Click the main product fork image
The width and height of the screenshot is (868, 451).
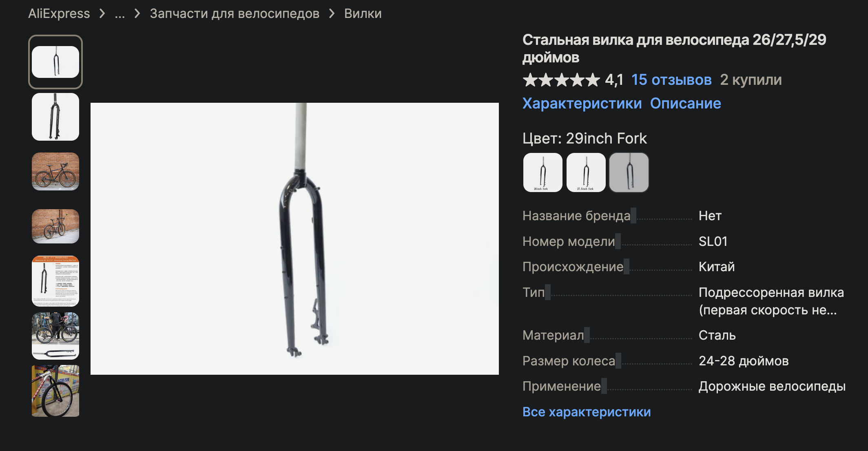(294, 239)
